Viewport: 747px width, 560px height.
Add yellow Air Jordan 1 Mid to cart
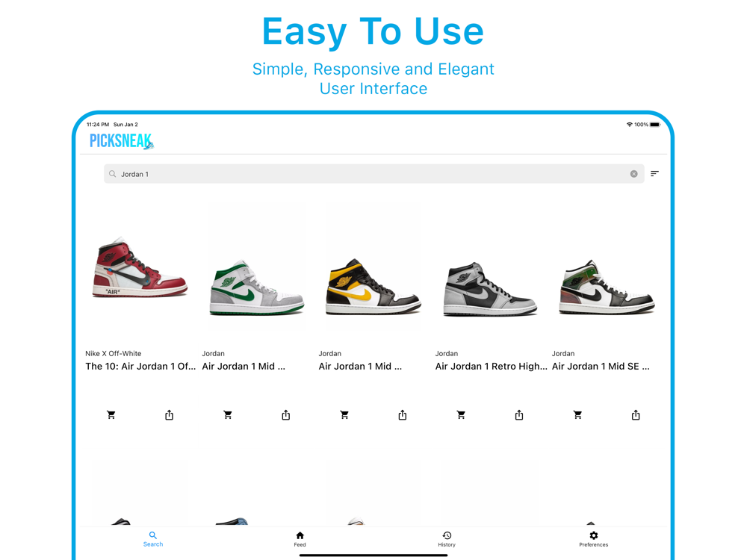(344, 414)
